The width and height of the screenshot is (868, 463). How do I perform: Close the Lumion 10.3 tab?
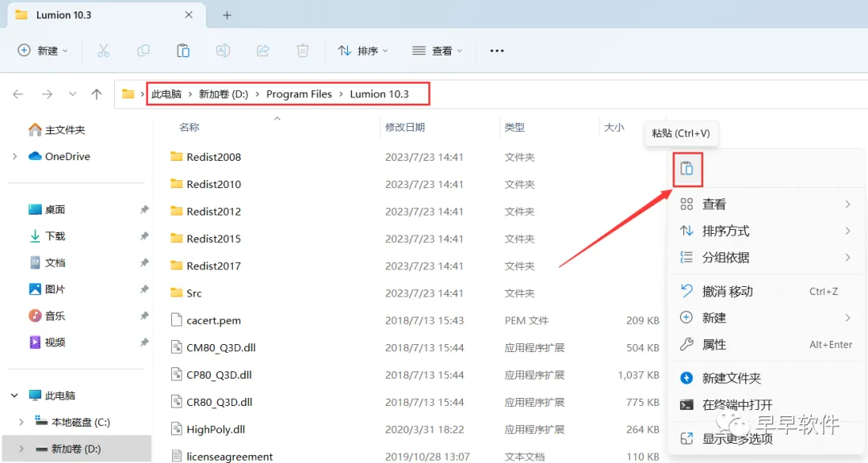click(189, 15)
